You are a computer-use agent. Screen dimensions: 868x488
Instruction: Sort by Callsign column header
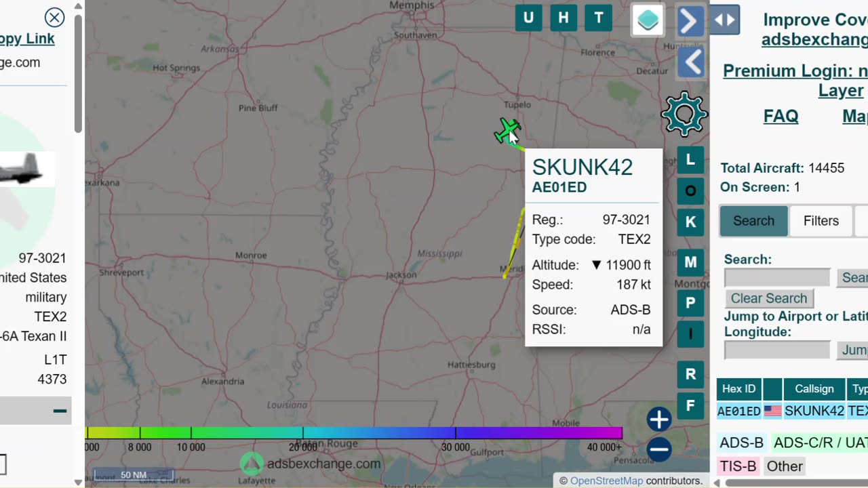[814, 389]
